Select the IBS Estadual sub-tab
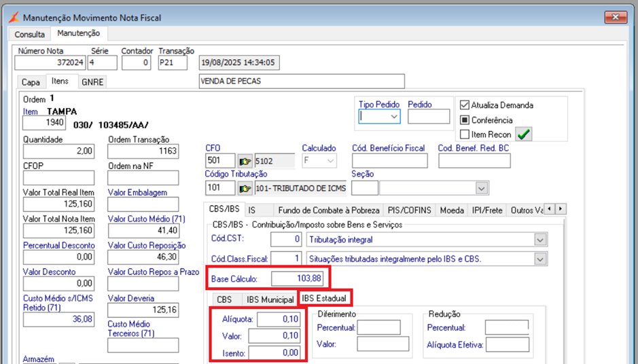The height and width of the screenshot is (364, 638). point(324,298)
